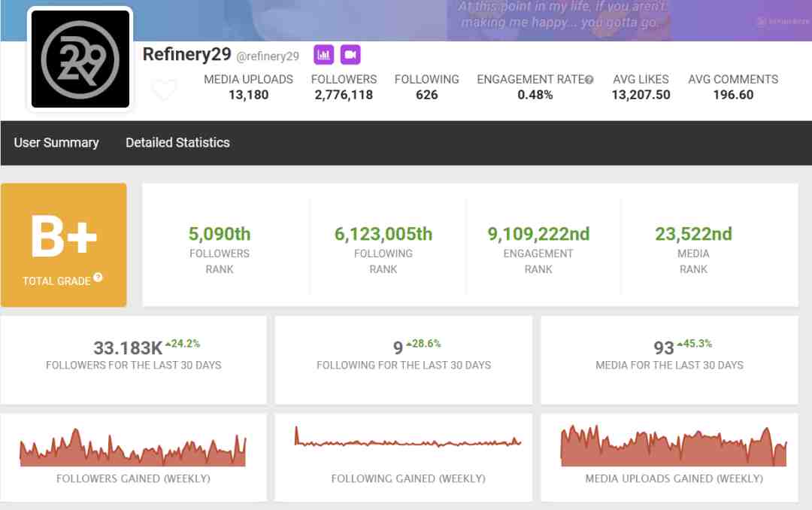Click the Followers Gained (Weekly) label
This screenshot has width=812, height=510.
tap(133, 479)
